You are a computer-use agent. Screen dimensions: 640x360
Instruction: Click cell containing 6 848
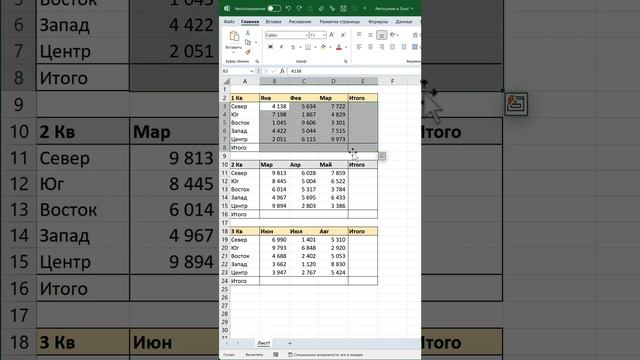coord(304,248)
